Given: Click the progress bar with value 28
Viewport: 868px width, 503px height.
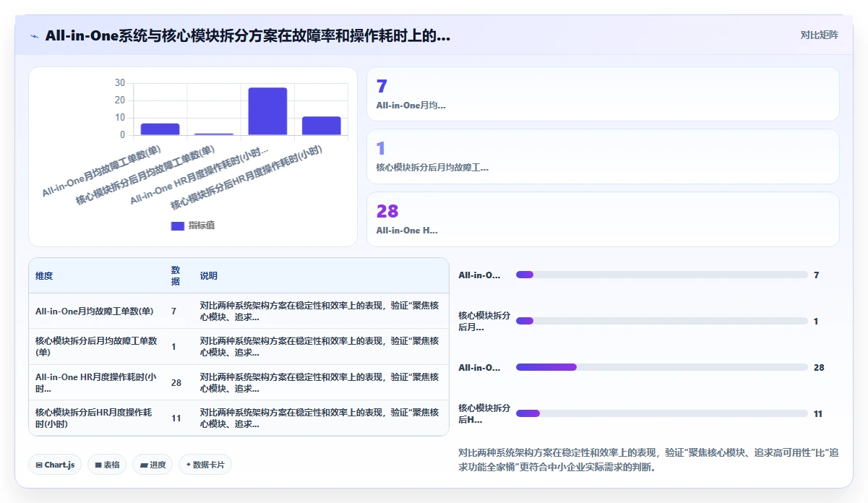Looking at the screenshot, I should click(x=661, y=367).
